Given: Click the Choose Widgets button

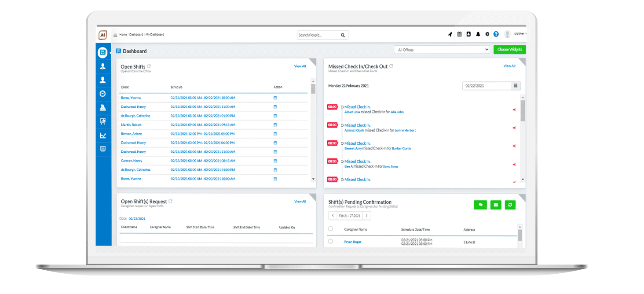Looking at the screenshot, I should click(x=509, y=50).
